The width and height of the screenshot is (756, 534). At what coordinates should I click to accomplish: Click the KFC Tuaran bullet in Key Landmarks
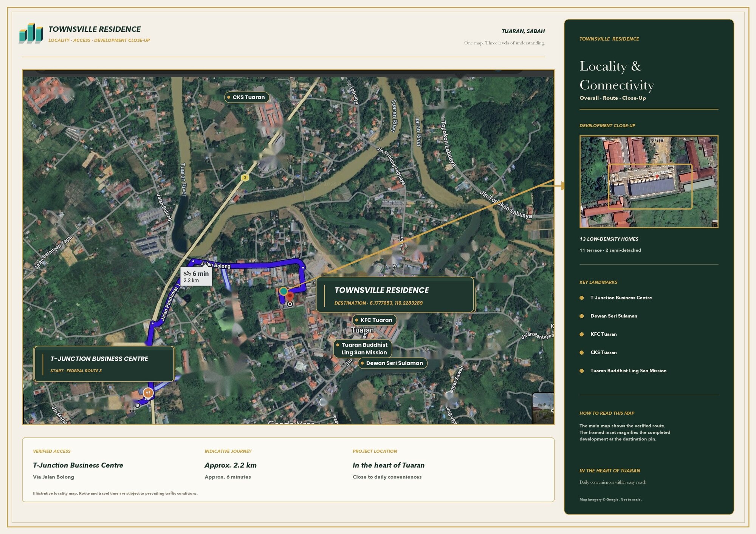tap(581, 334)
